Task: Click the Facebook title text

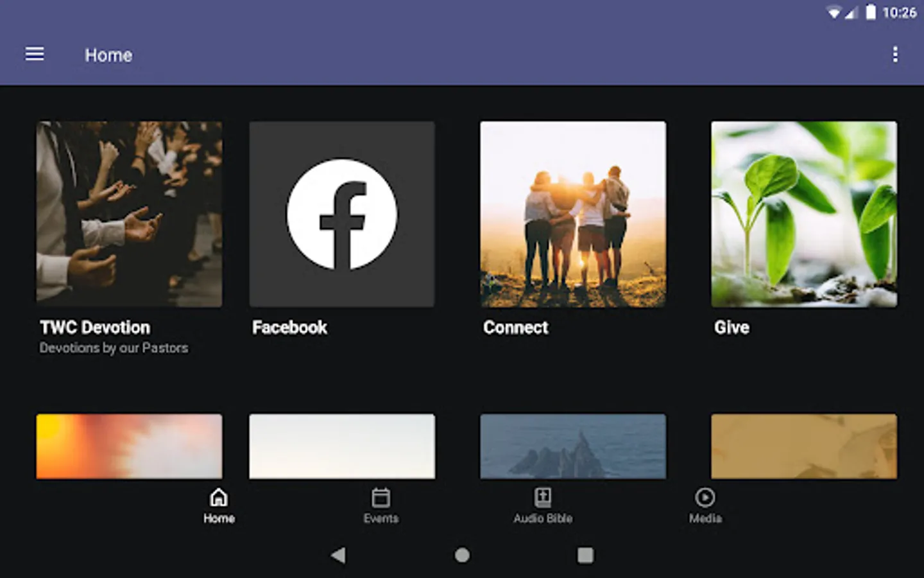Action: click(x=289, y=328)
